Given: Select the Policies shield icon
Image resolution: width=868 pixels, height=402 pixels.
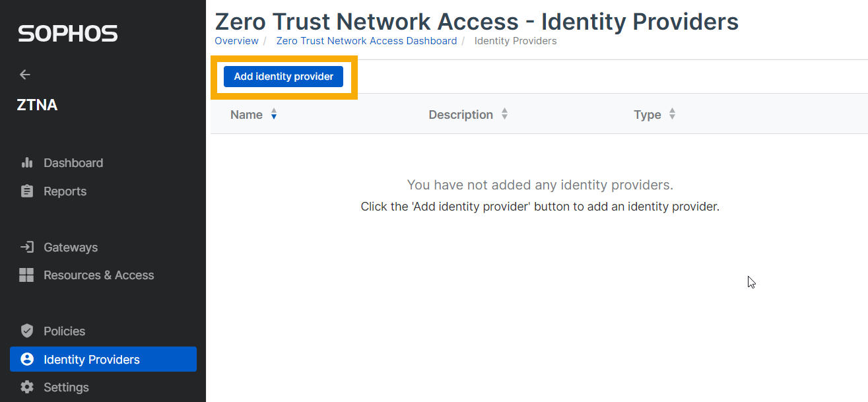Looking at the screenshot, I should (27, 331).
